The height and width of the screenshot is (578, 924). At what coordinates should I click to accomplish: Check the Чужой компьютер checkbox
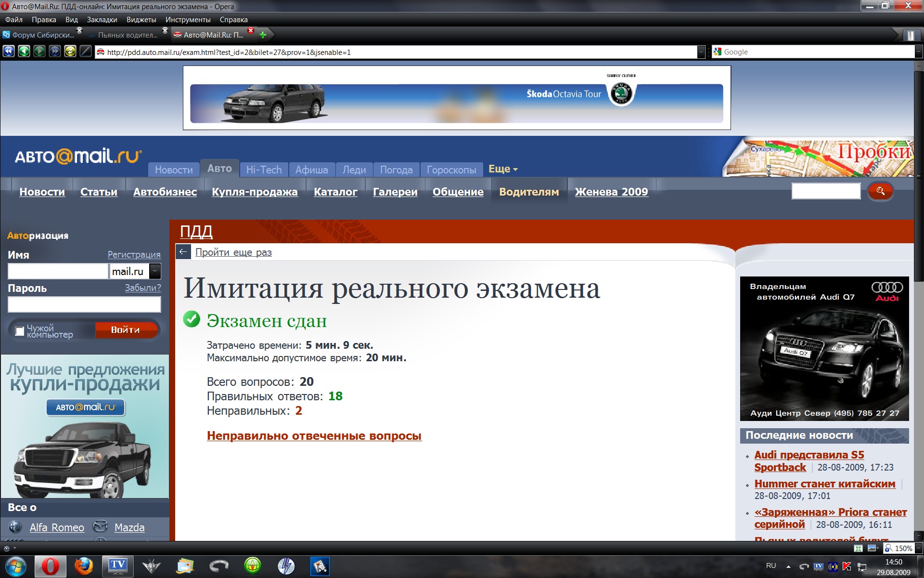click(x=20, y=331)
